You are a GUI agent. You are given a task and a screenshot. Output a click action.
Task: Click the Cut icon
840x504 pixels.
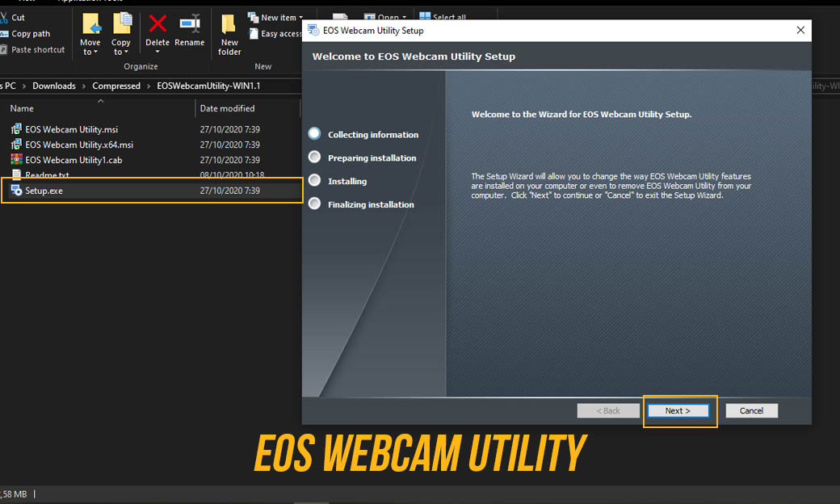click(16, 16)
